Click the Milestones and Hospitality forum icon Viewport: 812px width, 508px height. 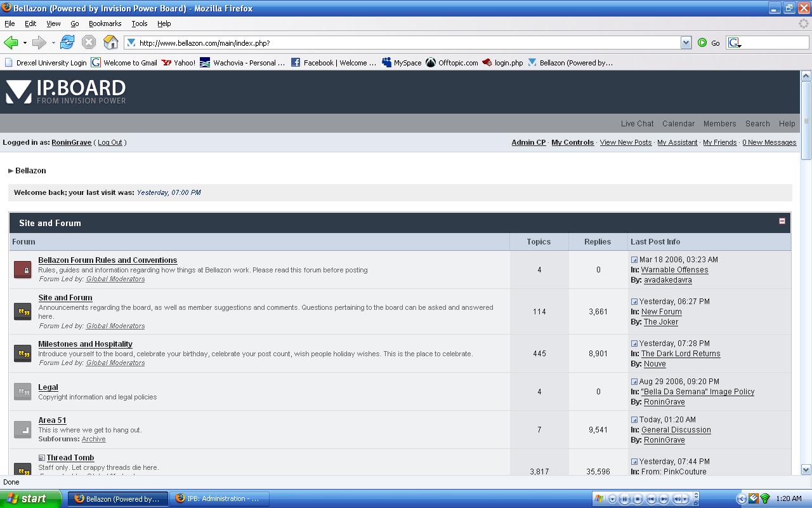23,354
